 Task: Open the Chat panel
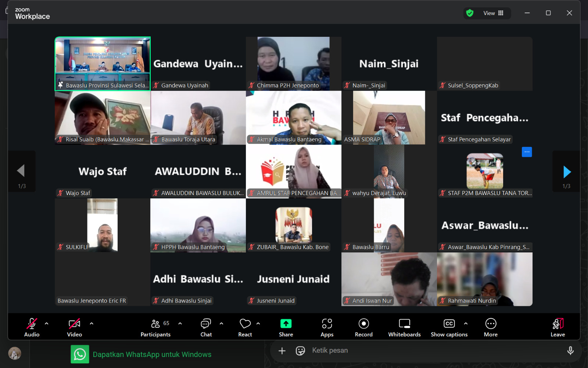click(206, 327)
